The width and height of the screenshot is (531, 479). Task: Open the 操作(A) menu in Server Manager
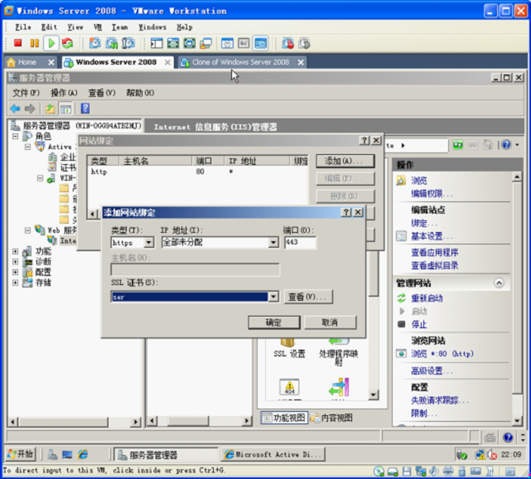64,92
